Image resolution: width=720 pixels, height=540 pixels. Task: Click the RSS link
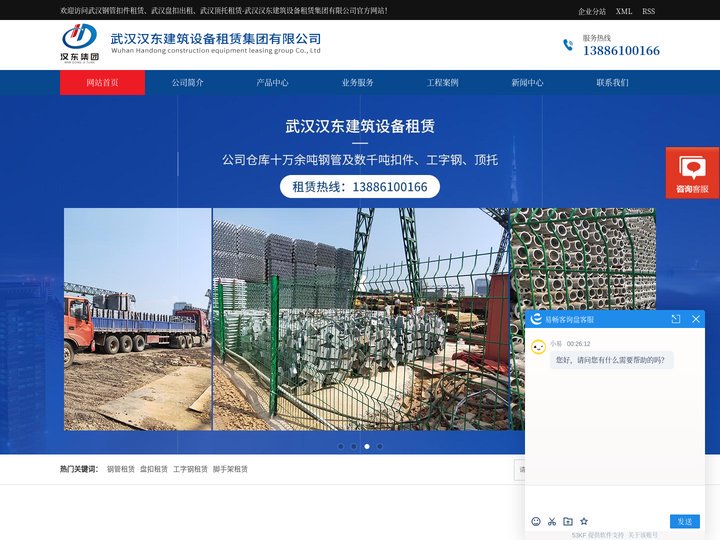coord(648,11)
